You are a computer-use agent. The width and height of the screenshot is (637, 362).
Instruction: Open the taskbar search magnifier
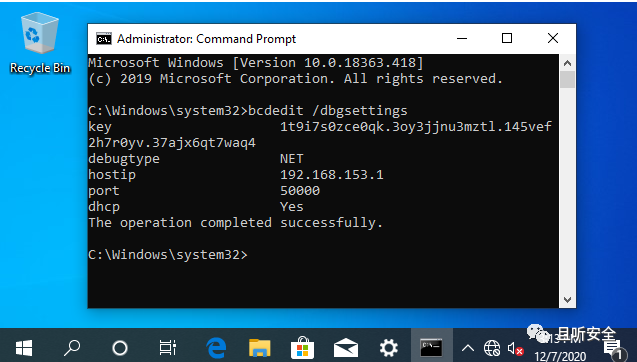pos(72,348)
